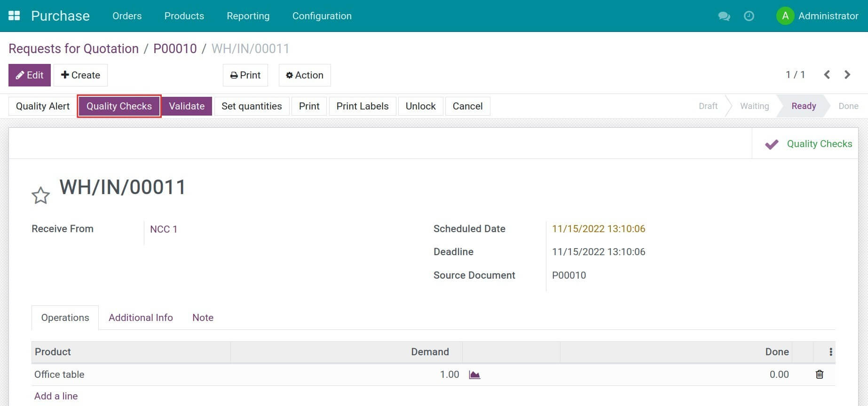Open the apps grid menu icon
The height and width of the screenshot is (406, 868).
(x=14, y=16)
